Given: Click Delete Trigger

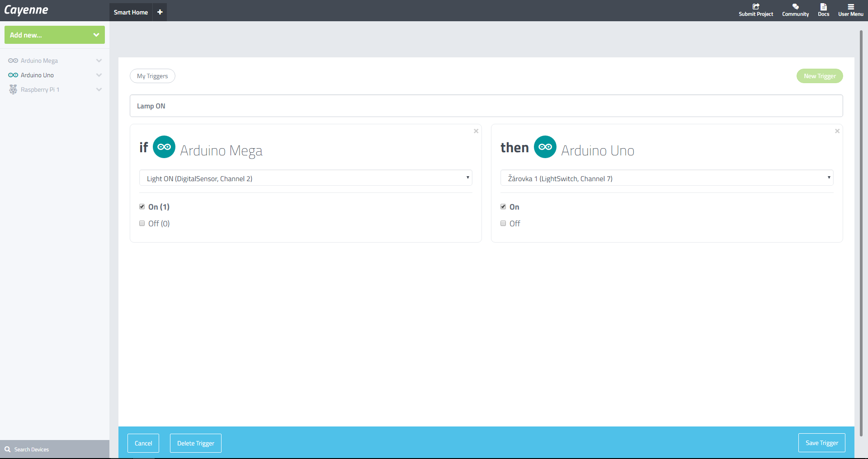Looking at the screenshot, I should (x=196, y=443).
